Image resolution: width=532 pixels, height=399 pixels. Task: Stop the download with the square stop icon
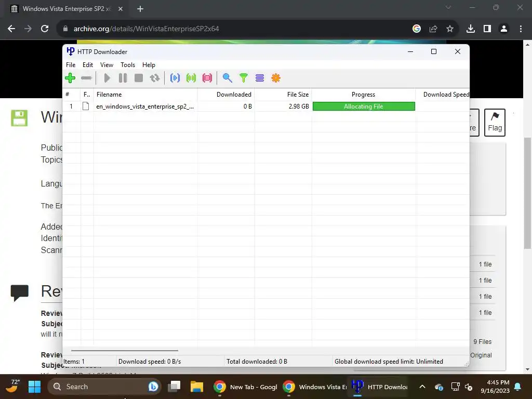[x=139, y=78]
